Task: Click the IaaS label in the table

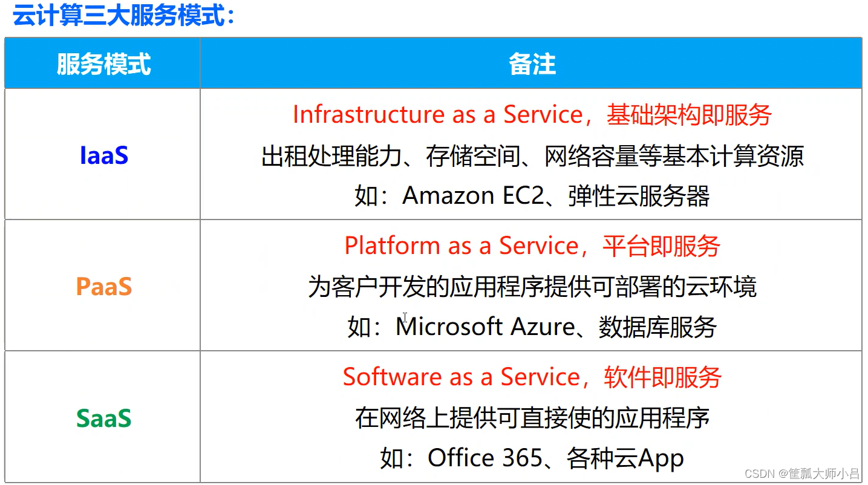Action: 103,155
